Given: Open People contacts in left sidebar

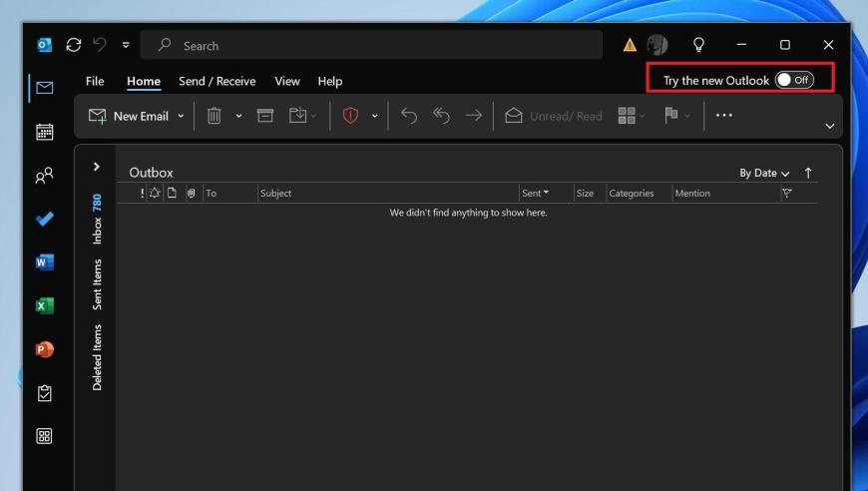Looking at the screenshot, I should pos(44,176).
